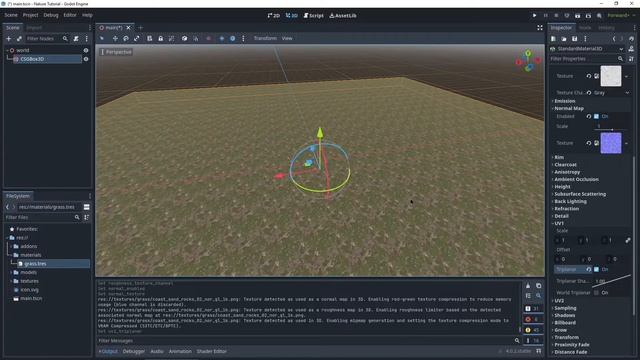Attach script to the selected node
Viewport: 640px width, 360px height.
coord(76,38)
